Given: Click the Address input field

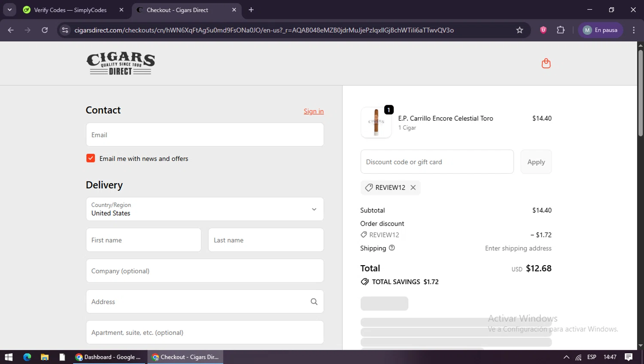Looking at the screenshot, I should coord(205,302).
